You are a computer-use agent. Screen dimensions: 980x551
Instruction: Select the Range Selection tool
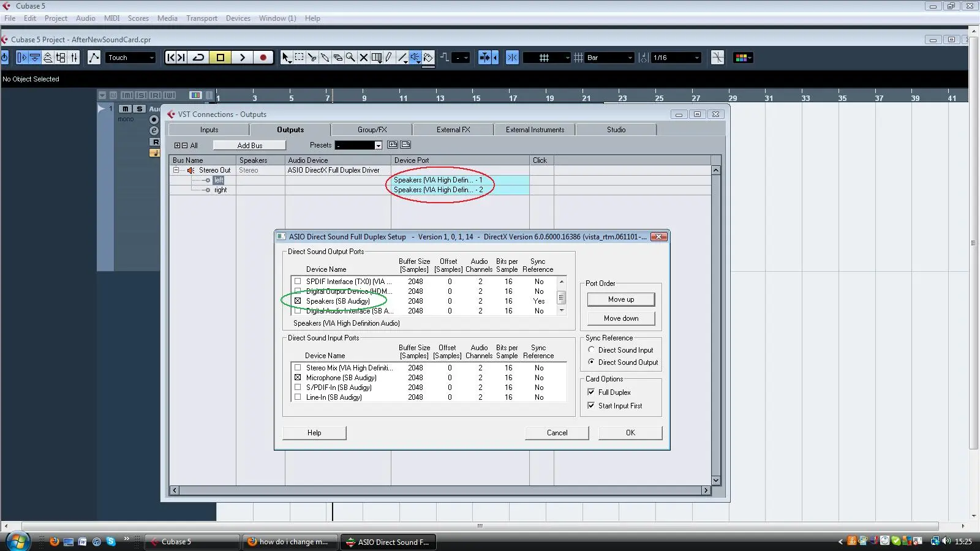(x=299, y=58)
